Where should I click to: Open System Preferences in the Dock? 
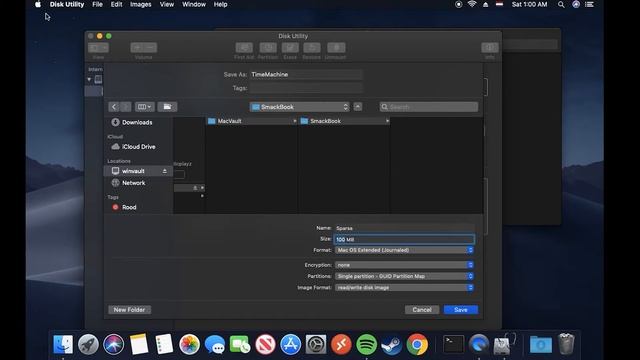coord(316,344)
